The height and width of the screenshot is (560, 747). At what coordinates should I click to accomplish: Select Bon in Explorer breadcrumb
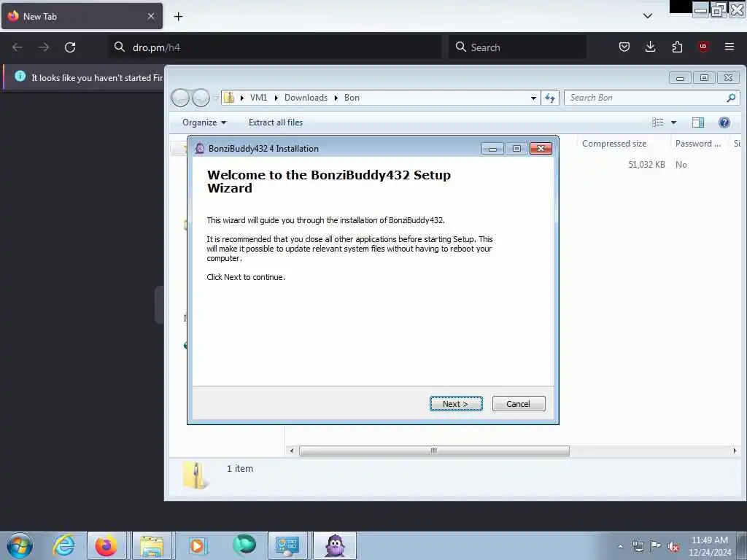352,98
